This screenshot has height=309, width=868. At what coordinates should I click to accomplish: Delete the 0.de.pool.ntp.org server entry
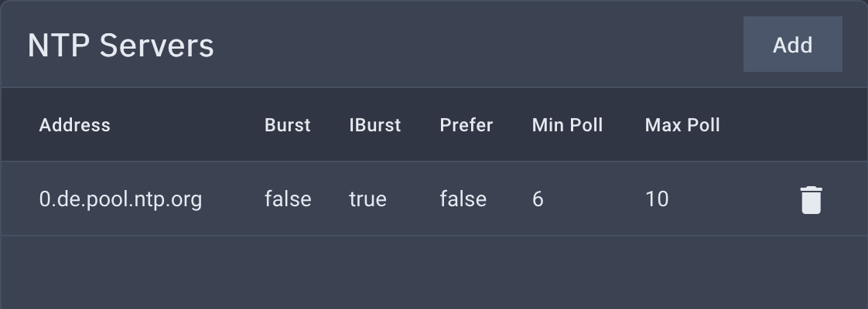pos(811,199)
